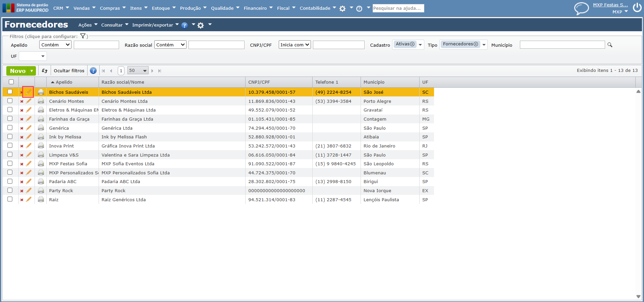Open the Contabilidade menu

pyautogui.click(x=318, y=8)
